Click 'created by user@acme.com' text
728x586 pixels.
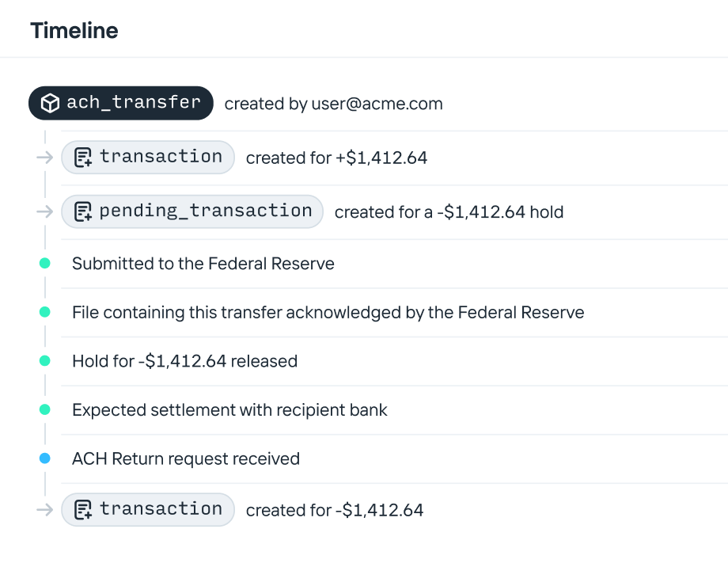[x=333, y=104]
